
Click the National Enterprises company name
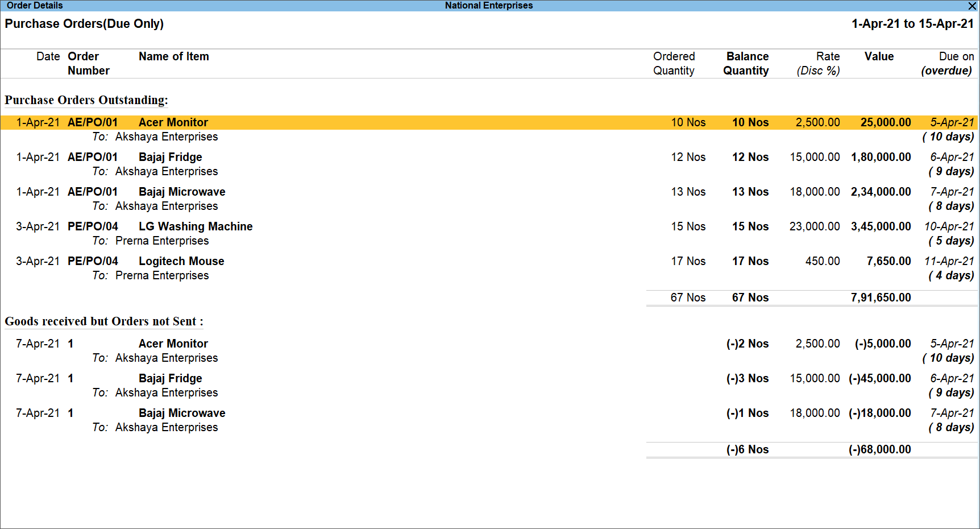[x=489, y=6]
